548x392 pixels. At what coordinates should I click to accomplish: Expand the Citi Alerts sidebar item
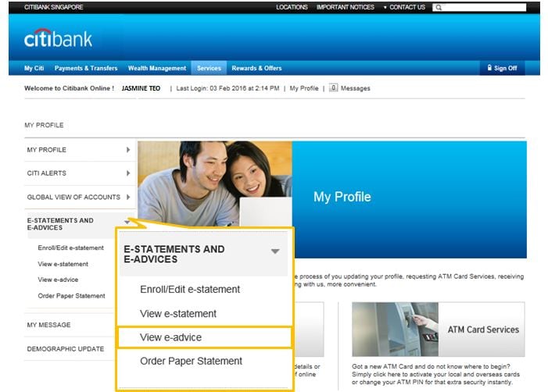(127, 173)
